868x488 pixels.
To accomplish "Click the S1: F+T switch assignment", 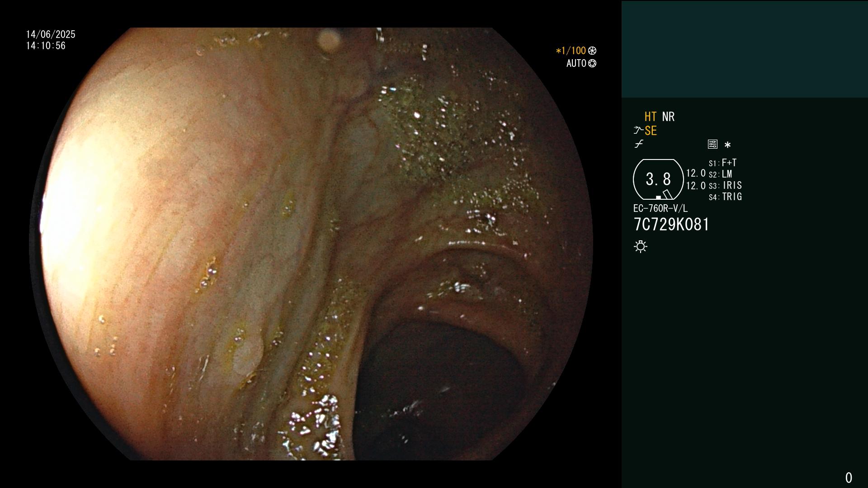I will [x=722, y=163].
